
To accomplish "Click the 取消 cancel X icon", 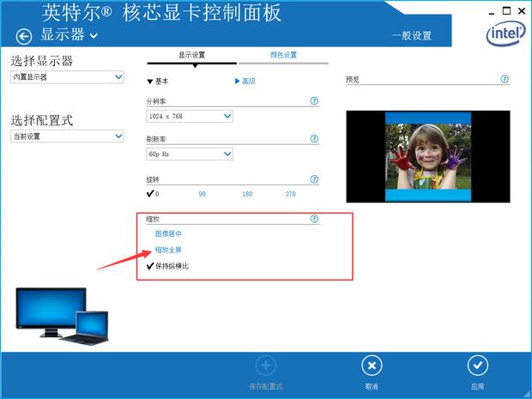I will (372, 366).
